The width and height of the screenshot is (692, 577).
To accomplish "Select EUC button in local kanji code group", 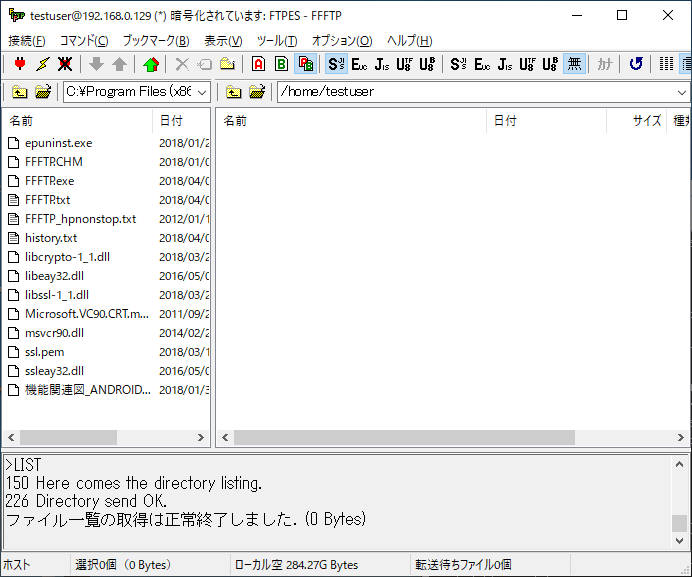I will click(482, 64).
